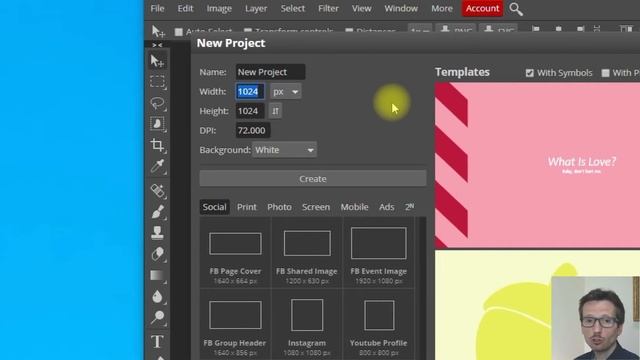Open the Image menu
Image resolution: width=640 pixels, height=360 pixels.
click(x=219, y=9)
